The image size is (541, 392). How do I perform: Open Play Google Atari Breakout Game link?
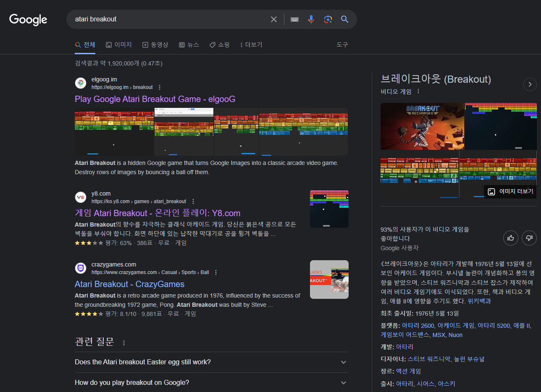tap(155, 99)
